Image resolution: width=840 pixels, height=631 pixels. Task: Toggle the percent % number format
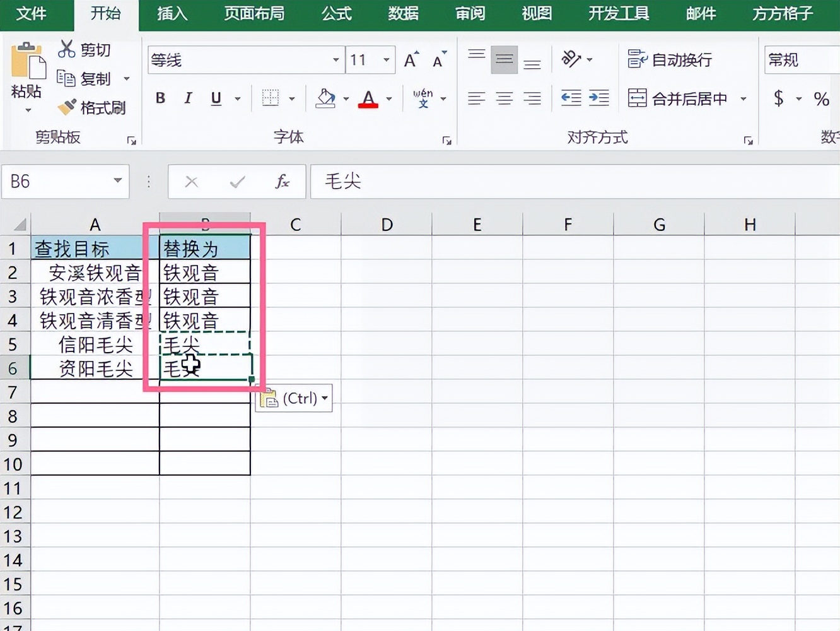pos(821,98)
